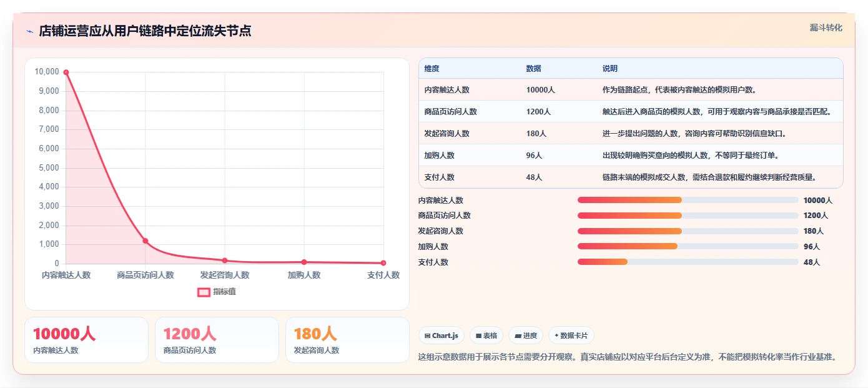The image size is (868, 388).
Task: Click the 商品页访问人数 x-axis label in chart
Action: point(145,275)
